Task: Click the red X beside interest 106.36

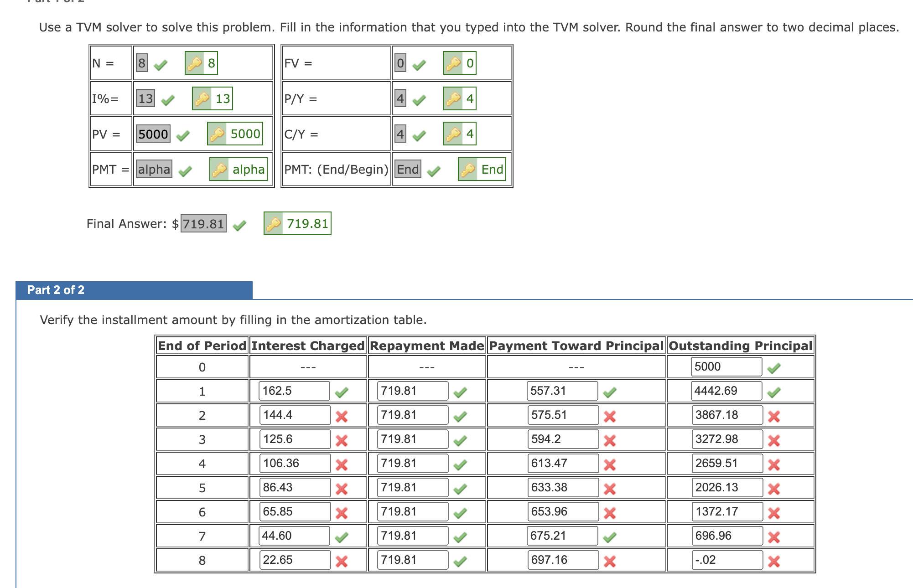Action: (342, 464)
